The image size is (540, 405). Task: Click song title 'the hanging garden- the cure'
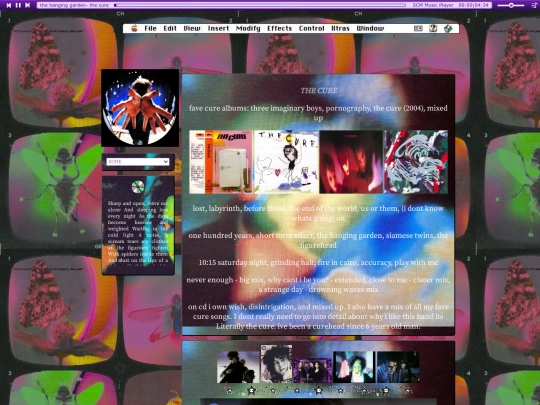[74, 5]
